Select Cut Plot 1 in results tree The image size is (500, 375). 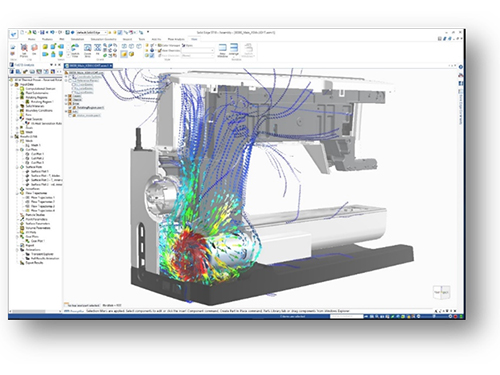coord(37,154)
